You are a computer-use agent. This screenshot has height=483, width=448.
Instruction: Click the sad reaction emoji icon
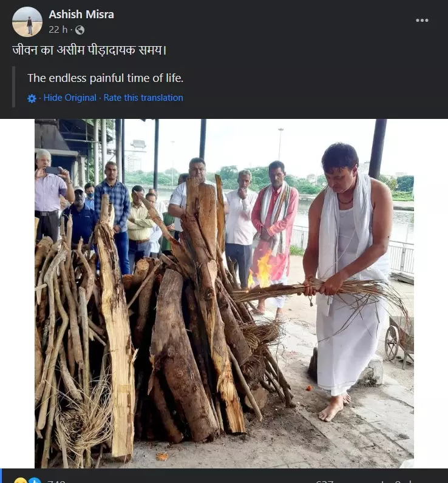[20, 481]
